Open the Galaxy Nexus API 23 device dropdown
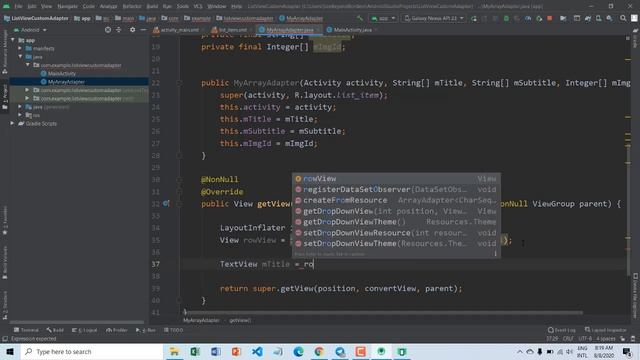This screenshot has width=640, height=360. tap(434, 18)
